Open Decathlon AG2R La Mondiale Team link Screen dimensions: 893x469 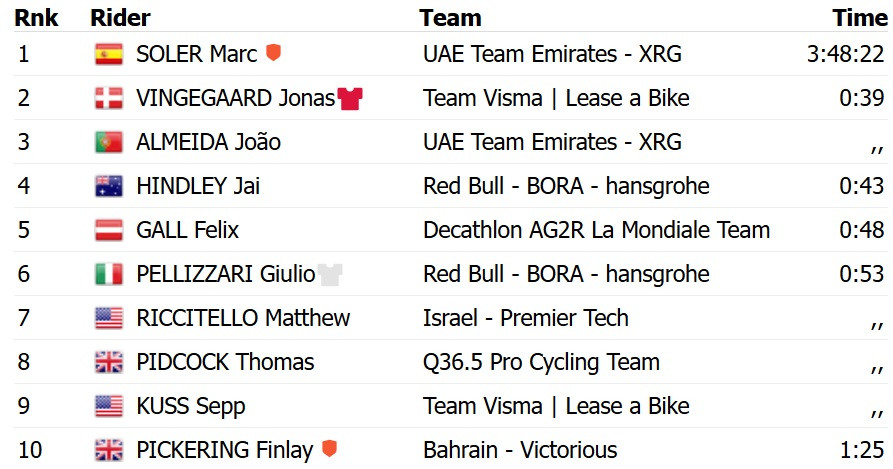(x=596, y=230)
